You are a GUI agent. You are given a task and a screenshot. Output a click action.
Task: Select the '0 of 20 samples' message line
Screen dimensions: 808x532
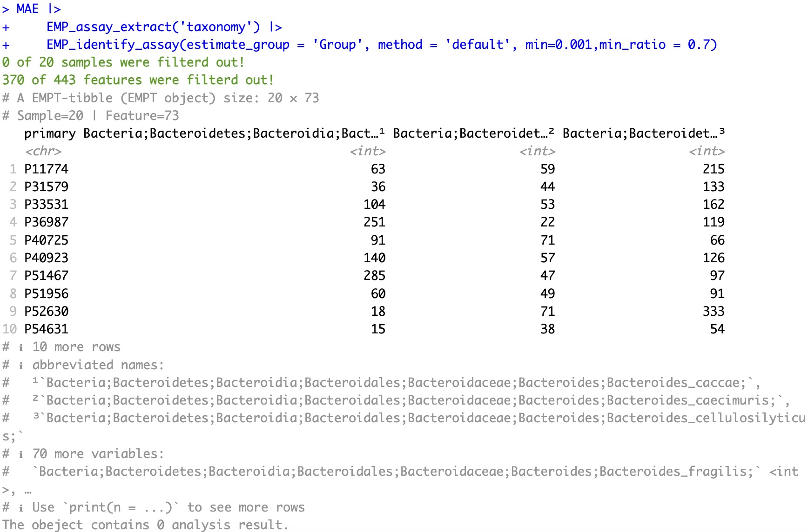tap(123, 62)
